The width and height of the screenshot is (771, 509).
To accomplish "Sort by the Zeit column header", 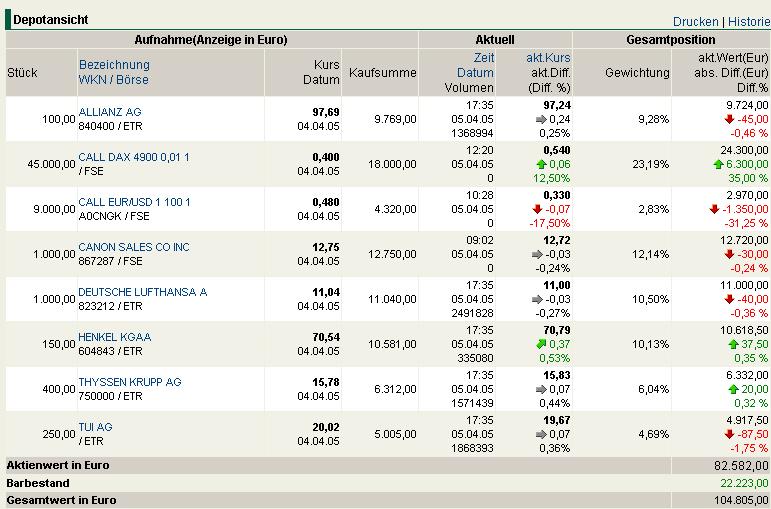I will (x=484, y=58).
